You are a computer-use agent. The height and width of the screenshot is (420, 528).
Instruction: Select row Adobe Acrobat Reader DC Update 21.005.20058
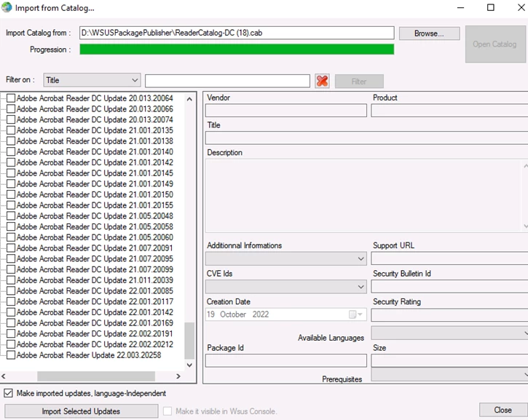coord(95,226)
